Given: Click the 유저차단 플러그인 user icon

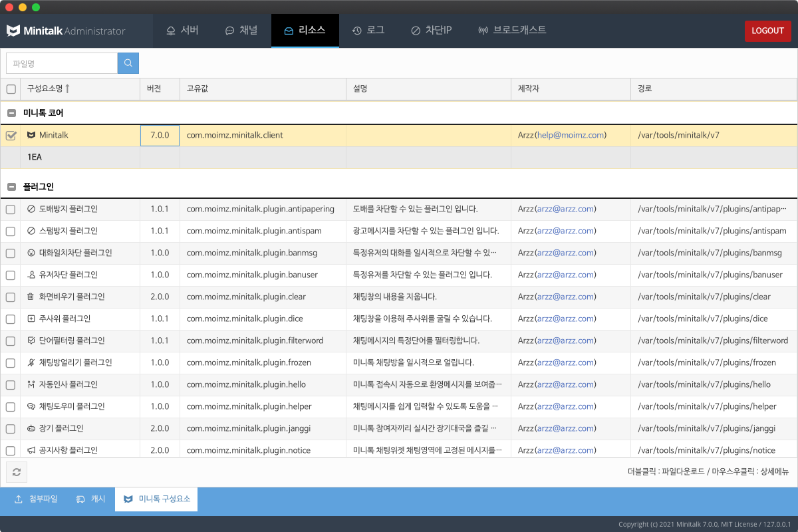Looking at the screenshot, I should (x=31, y=275).
